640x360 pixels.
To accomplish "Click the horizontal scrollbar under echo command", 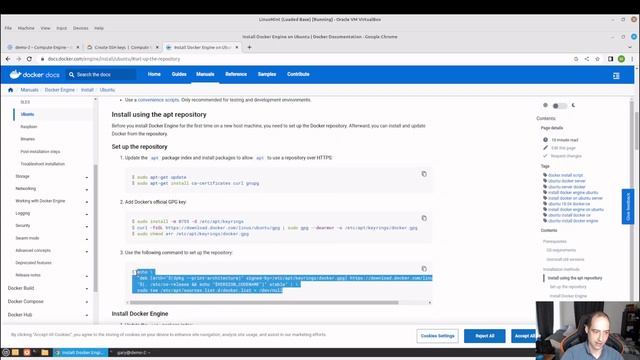I will point(264,302).
